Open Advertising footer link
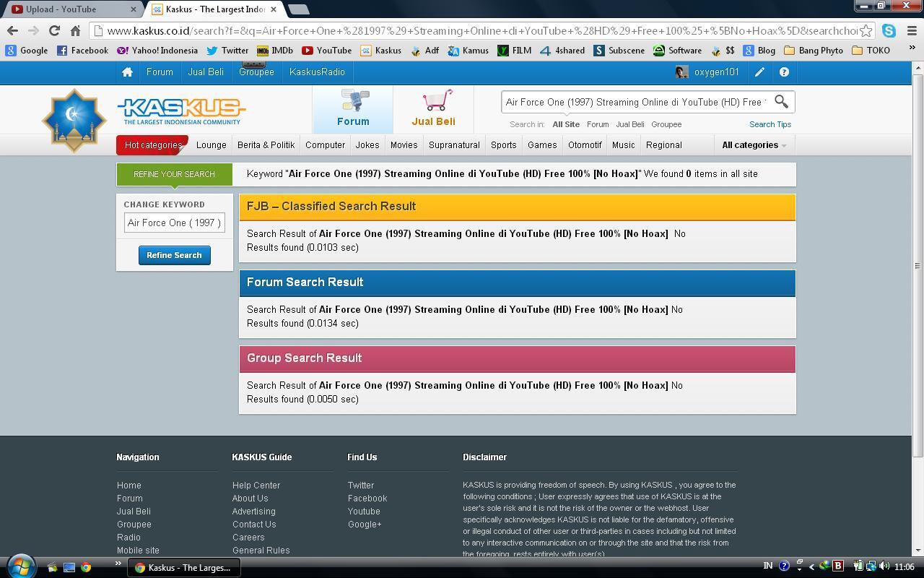Viewport: 924px width, 578px height. click(253, 511)
